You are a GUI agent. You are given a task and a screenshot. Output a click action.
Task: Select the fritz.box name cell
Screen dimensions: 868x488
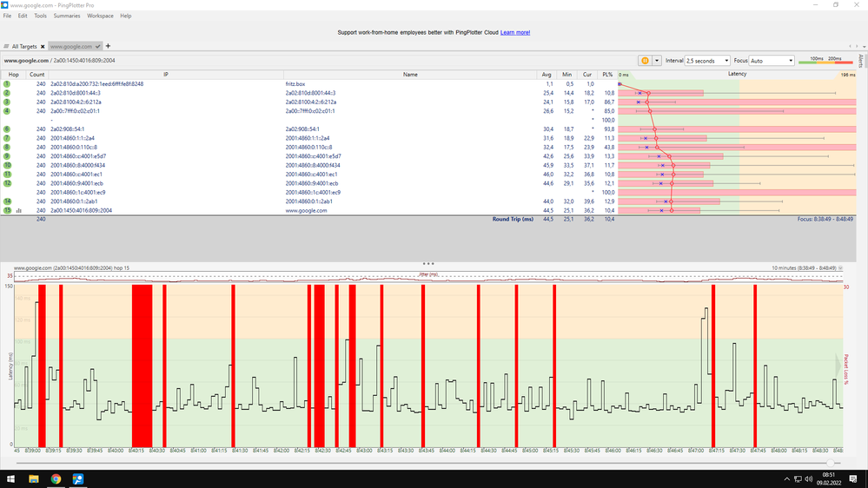tap(295, 84)
